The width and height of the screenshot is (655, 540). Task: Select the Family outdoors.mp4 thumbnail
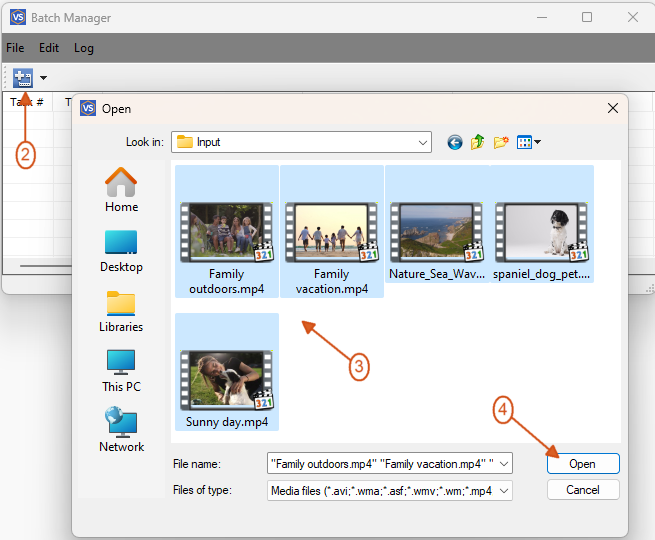227,231
